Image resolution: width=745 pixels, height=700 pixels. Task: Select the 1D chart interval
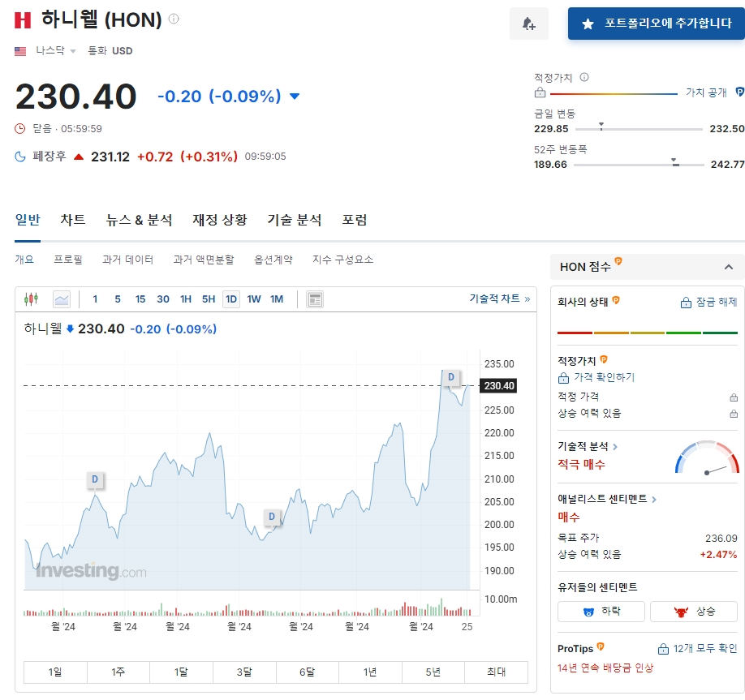pyautogui.click(x=231, y=299)
